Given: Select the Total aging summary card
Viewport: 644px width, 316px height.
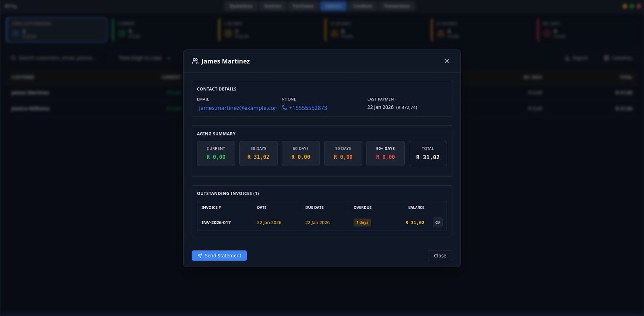Looking at the screenshot, I should coord(427,153).
